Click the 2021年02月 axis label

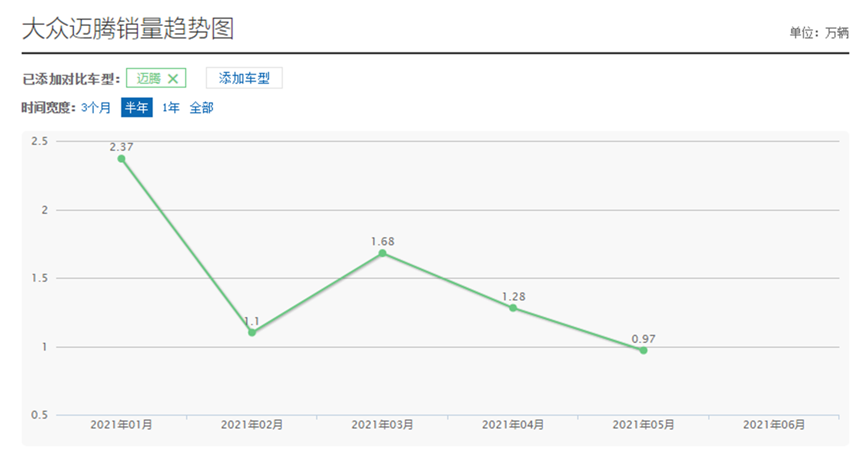(x=252, y=425)
